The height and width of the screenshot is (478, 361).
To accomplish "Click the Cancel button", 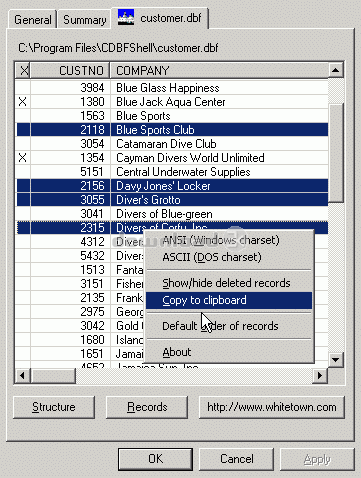I will (237, 459).
